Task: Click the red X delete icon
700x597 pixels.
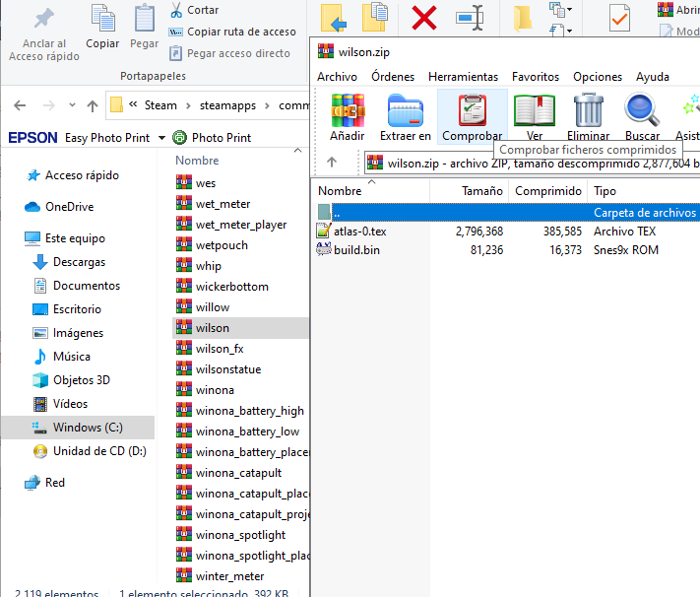Action: pos(424,18)
